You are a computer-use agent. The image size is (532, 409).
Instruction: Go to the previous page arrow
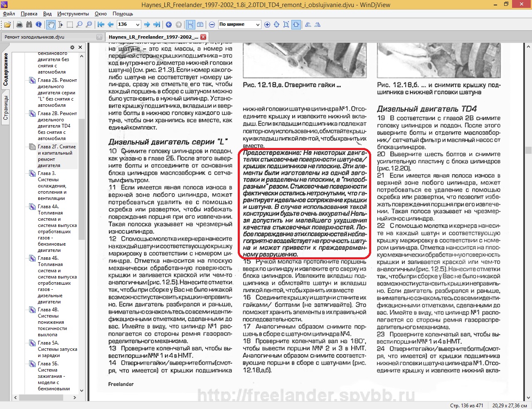coord(111,25)
